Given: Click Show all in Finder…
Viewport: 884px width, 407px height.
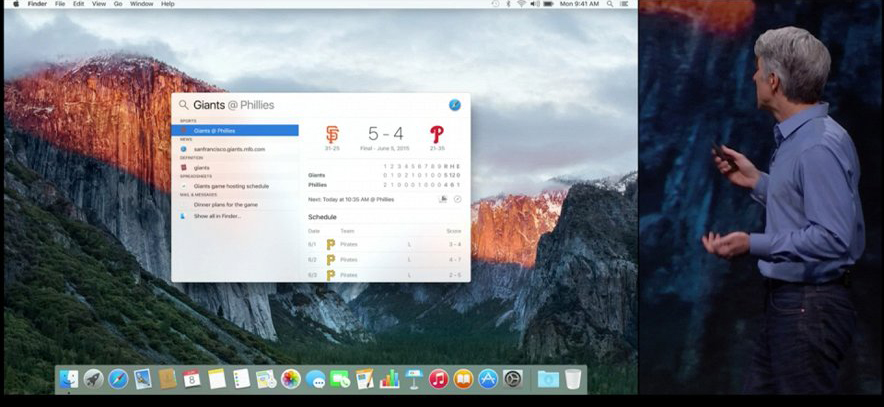Looking at the screenshot, I should click(x=235, y=216).
